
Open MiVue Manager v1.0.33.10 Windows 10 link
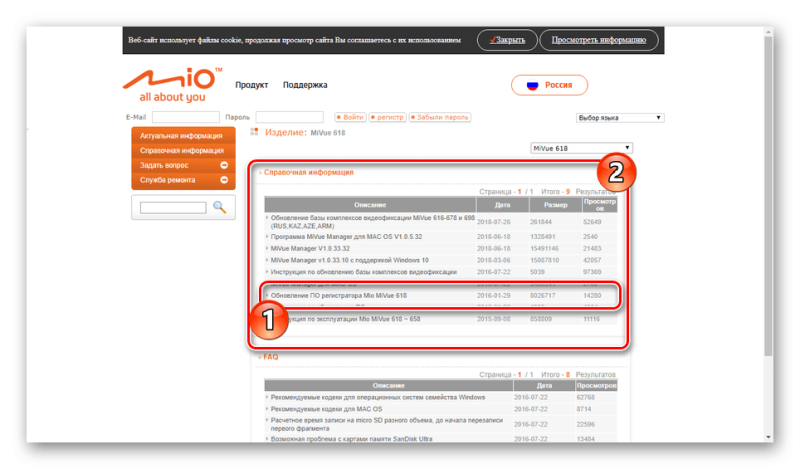coord(349,260)
